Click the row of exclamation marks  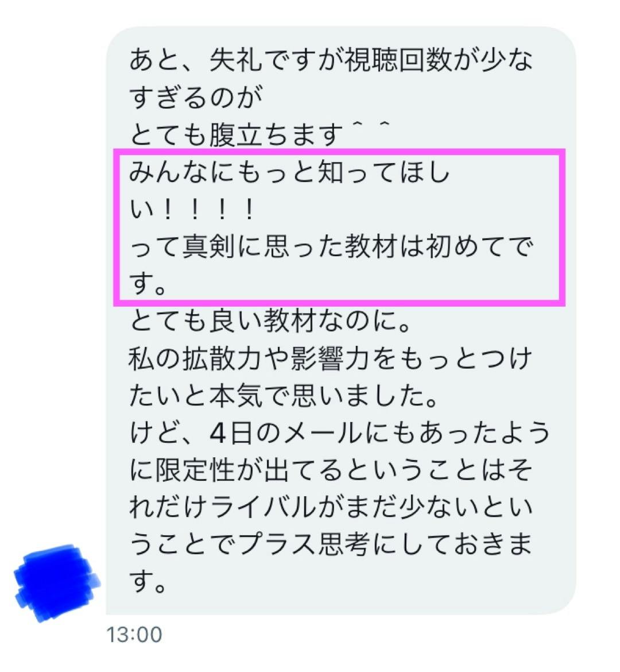tap(208, 210)
